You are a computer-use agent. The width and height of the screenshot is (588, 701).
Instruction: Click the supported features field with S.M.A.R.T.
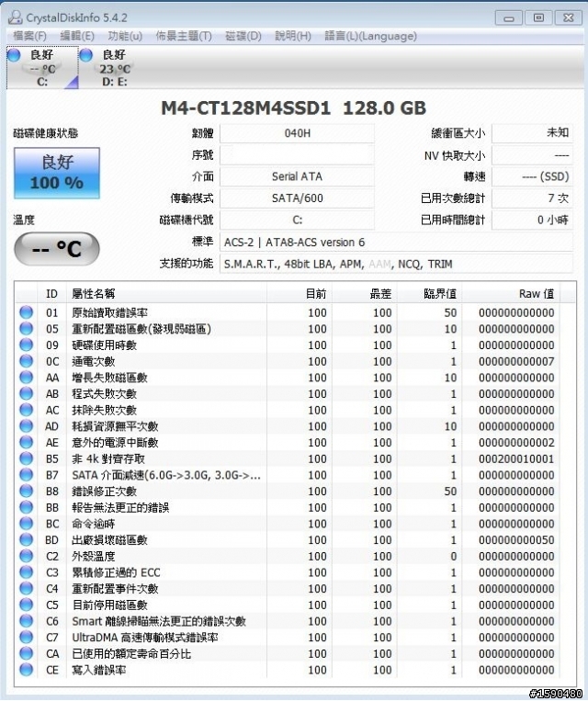tap(396, 264)
